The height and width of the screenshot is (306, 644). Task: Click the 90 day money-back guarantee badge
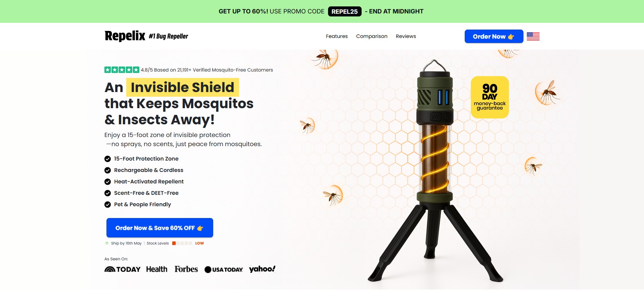pyautogui.click(x=490, y=97)
